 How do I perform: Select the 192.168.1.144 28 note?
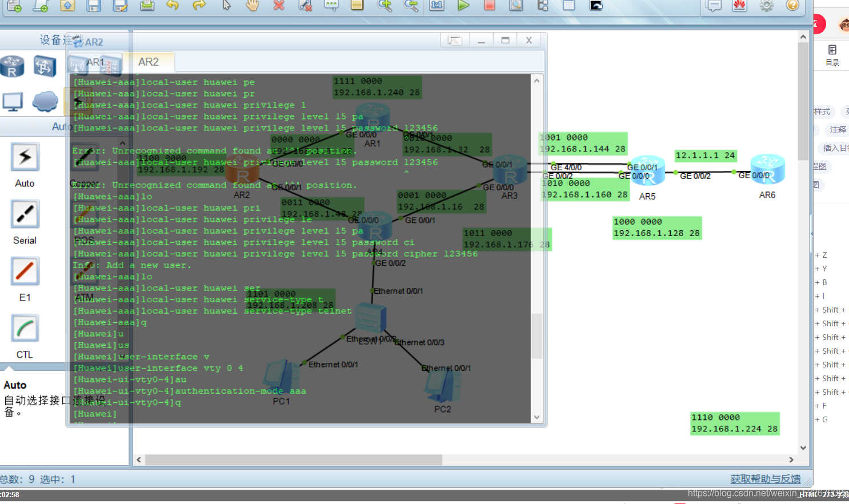(x=583, y=143)
